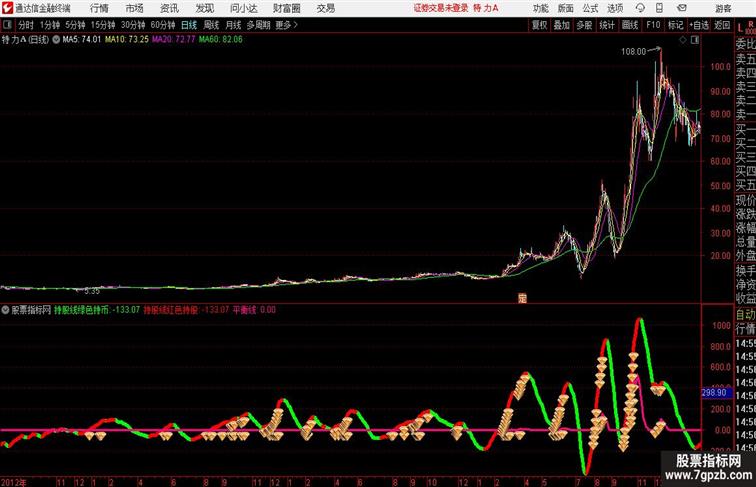Click the 5.35 low price label
756x487 pixels.
92,291
